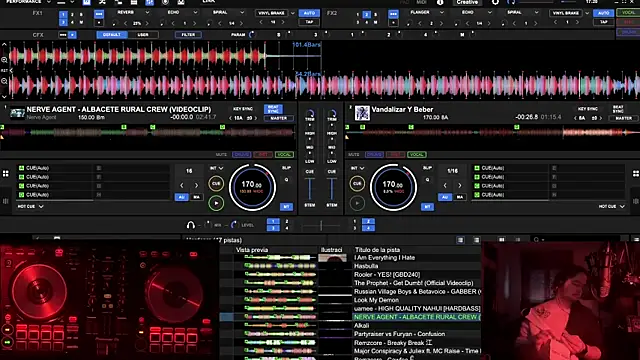
Task: Click the deck 2 album artwork
Action: (362, 113)
